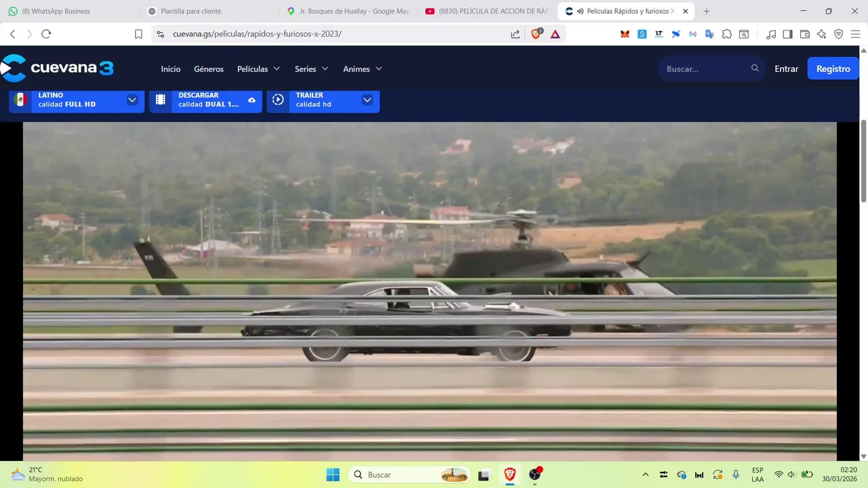Image resolution: width=868 pixels, height=488 pixels.
Task: Open the ESP LAA language switcher
Action: click(757, 474)
